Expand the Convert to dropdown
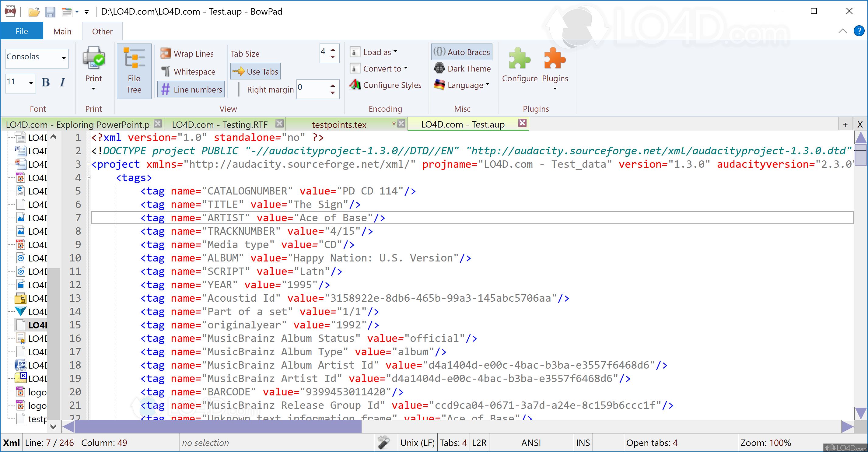This screenshot has width=868, height=452. 379,68
